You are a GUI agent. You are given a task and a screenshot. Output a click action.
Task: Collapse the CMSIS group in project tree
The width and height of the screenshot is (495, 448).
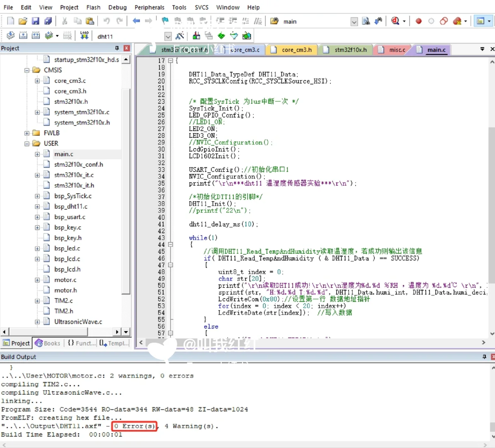(27, 70)
